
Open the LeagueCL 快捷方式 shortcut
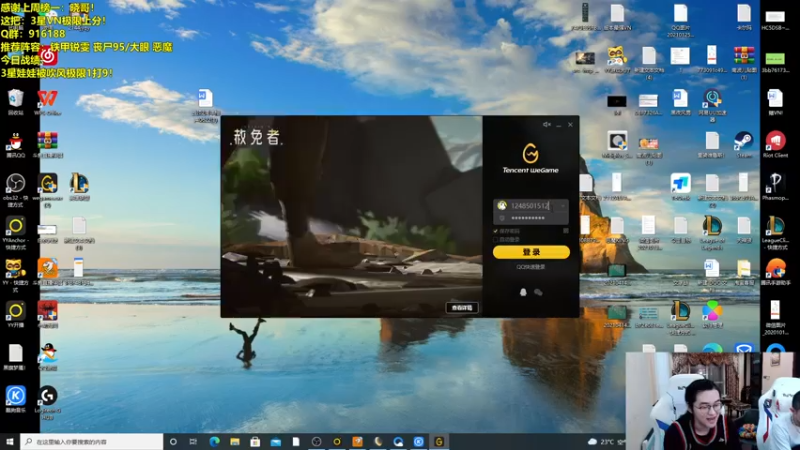point(775,233)
